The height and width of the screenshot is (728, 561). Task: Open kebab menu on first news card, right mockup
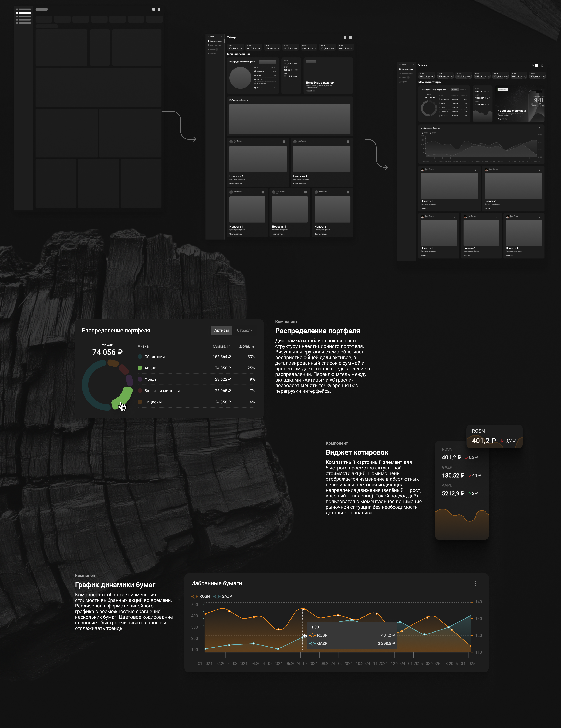476,170
